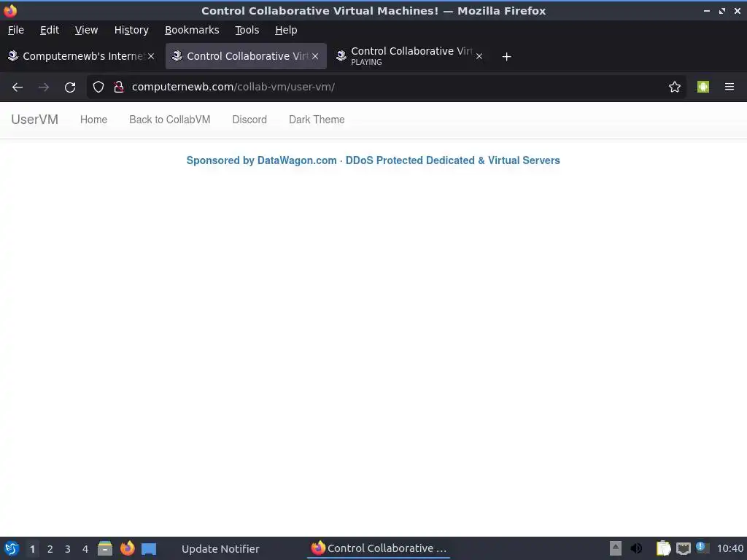Image resolution: width=747 pixels, height=560 pixels.
Task: Click the blue show desktop taskbar icon
Action: tap(149, 549)
